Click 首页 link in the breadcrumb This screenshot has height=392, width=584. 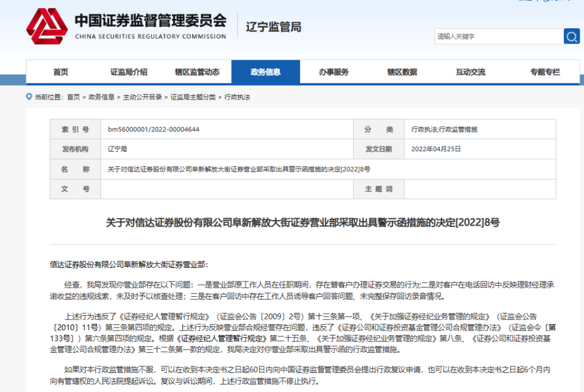73,97
